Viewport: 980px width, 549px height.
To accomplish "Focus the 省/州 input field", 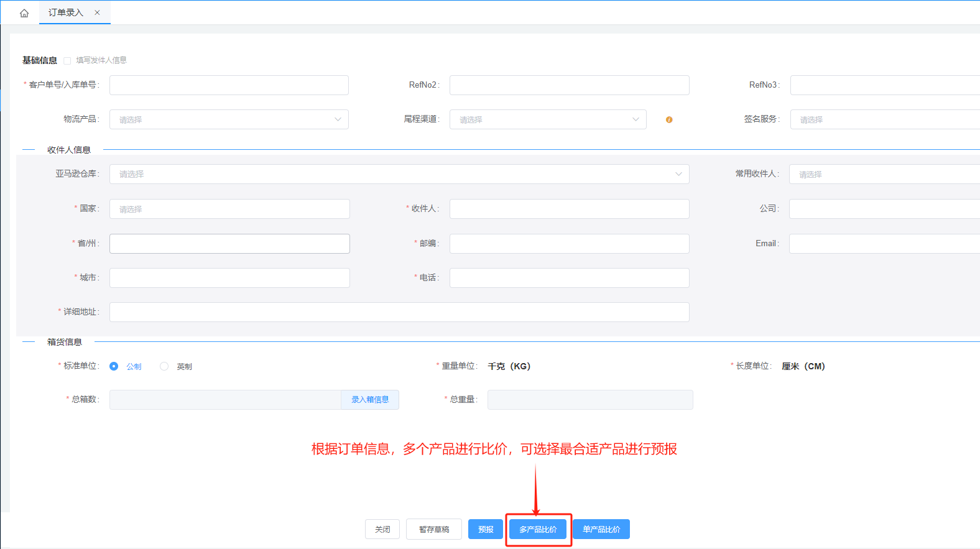I will 229,244.
